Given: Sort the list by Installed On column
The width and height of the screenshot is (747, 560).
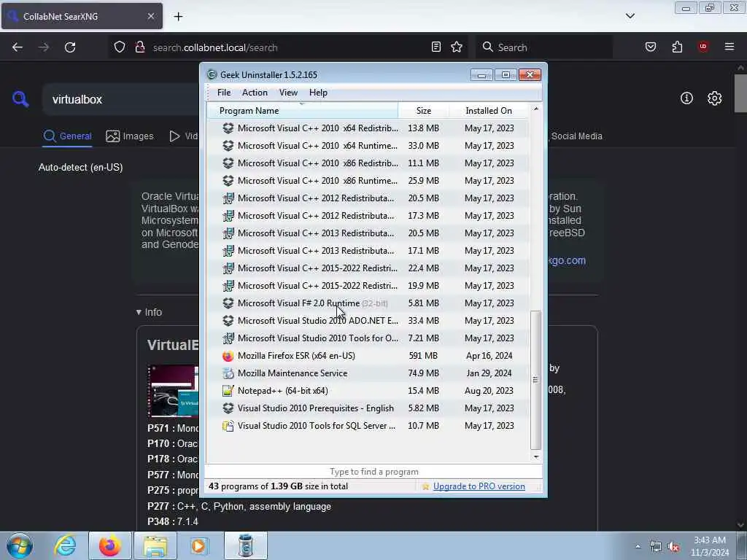Looking at the screenshot, I should [489, 111].
